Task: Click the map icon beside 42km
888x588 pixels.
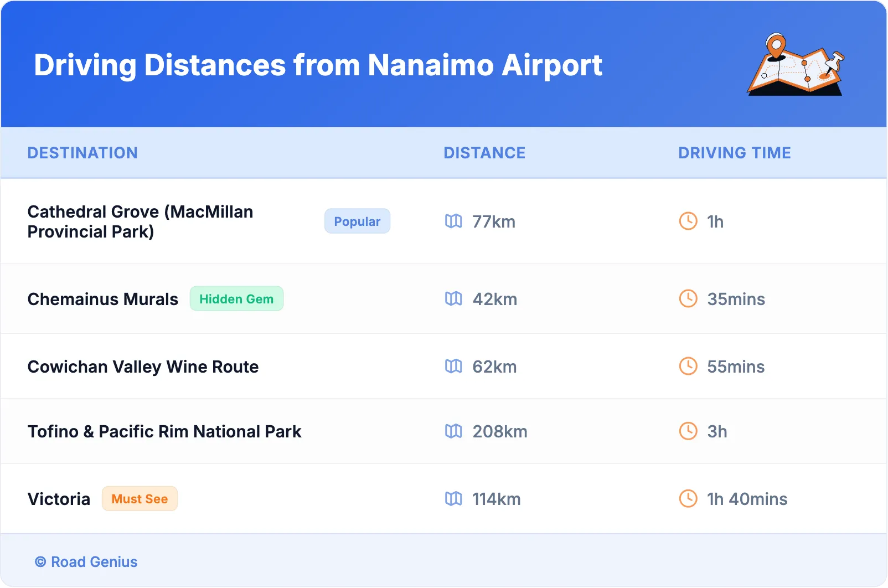Action: coord(453,299)
